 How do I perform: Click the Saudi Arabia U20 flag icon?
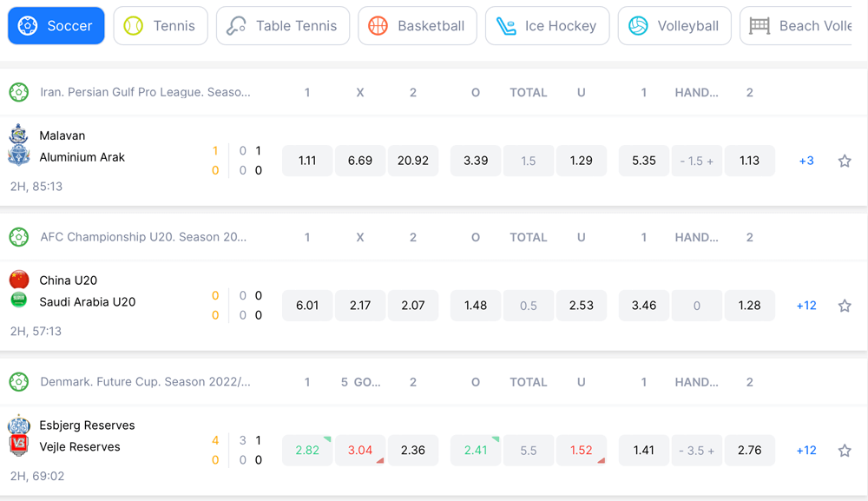(x=19, y=300)
